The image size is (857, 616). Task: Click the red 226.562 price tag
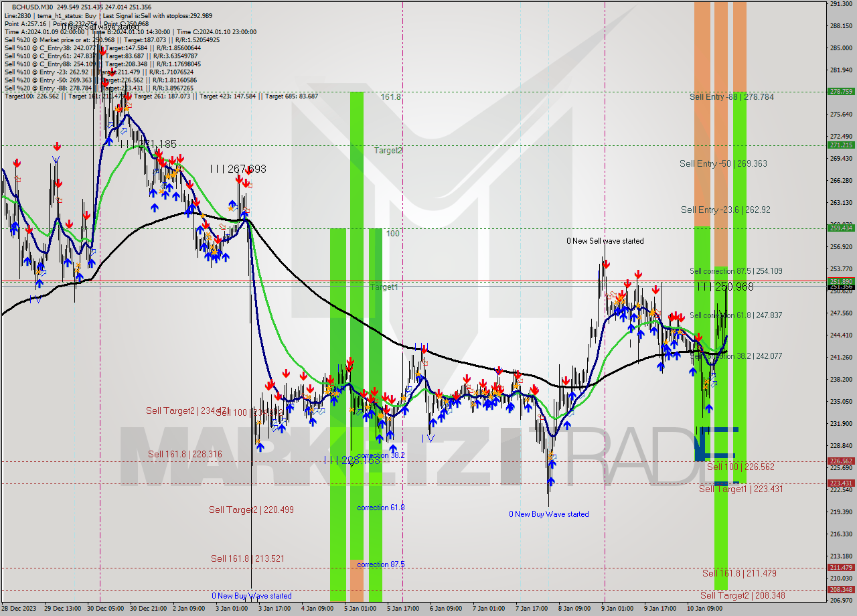[841, 461]
